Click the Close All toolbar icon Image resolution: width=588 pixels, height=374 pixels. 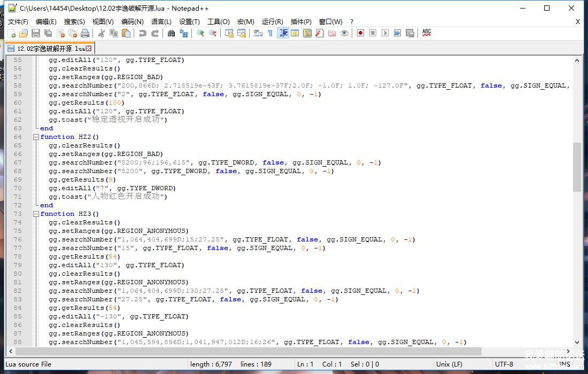coord(73,33)
